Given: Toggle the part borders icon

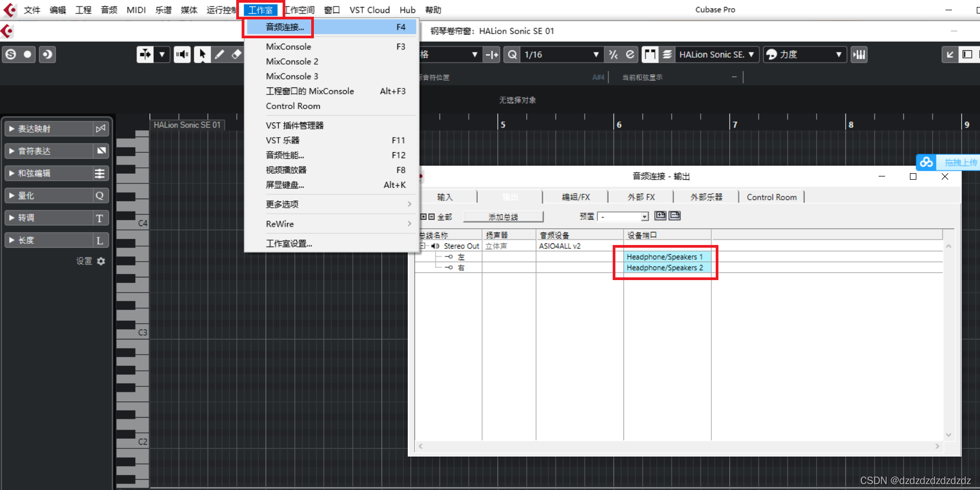Looking at the screenshot, I should pyautogui.click(x=650, y=55).
